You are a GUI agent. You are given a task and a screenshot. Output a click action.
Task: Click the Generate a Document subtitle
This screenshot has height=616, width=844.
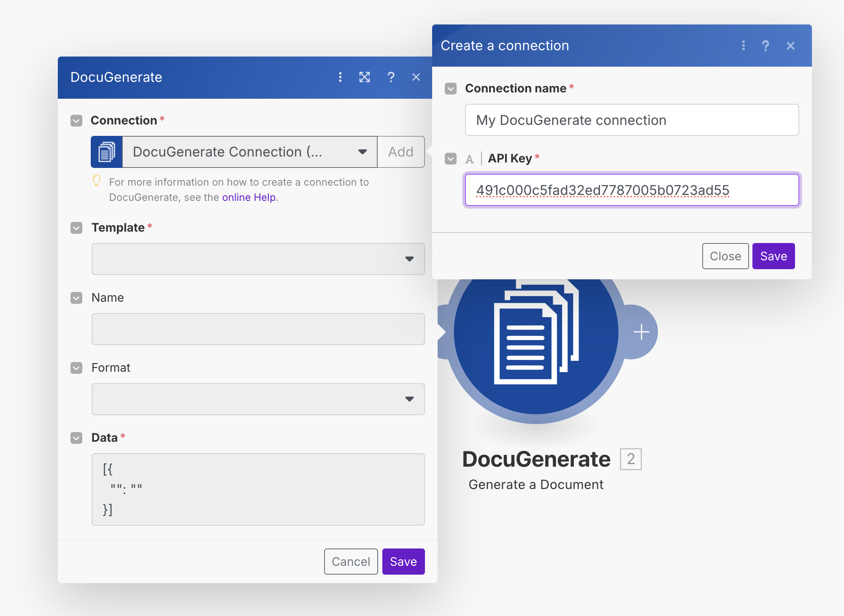[x=536, y=484]
